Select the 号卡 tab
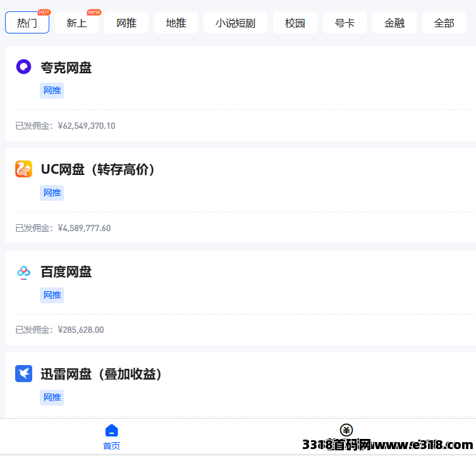The height and width of the screenshot is (456, 476). 345,23
